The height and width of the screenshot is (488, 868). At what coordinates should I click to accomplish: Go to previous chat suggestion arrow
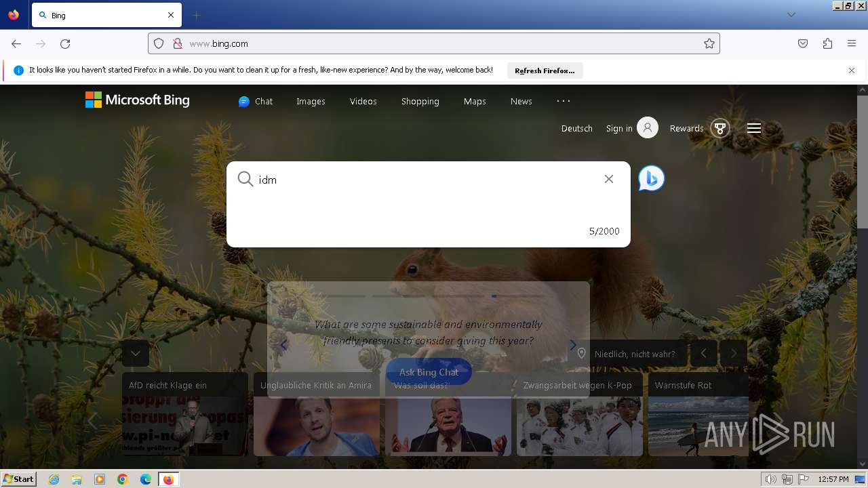[283, 345]
